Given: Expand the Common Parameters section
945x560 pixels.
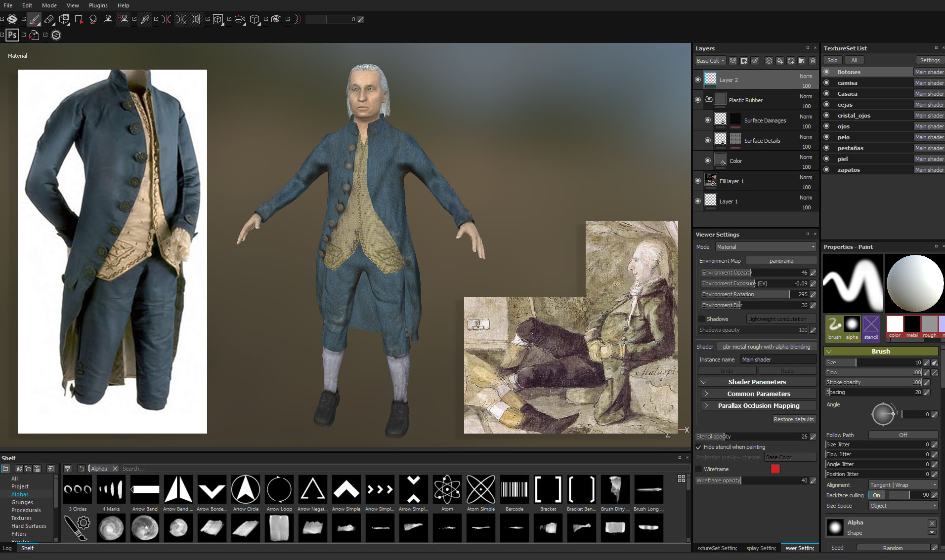Looking at the screenshot, I should point(758,394).
